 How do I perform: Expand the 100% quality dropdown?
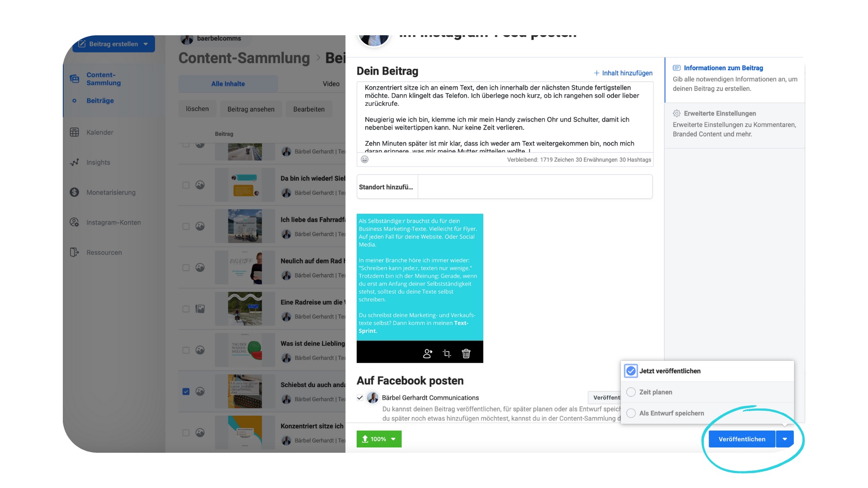coord(393,439)
